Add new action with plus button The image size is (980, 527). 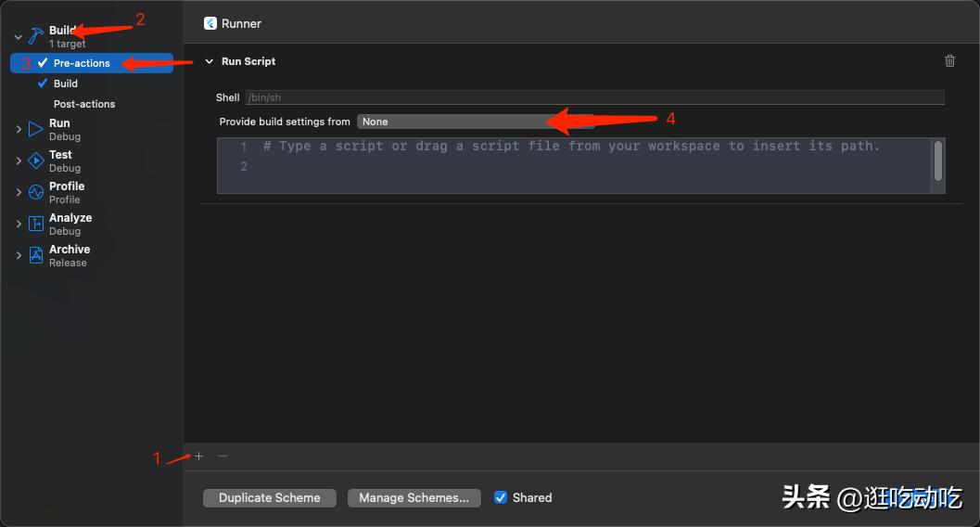click(x=198, y=456)
